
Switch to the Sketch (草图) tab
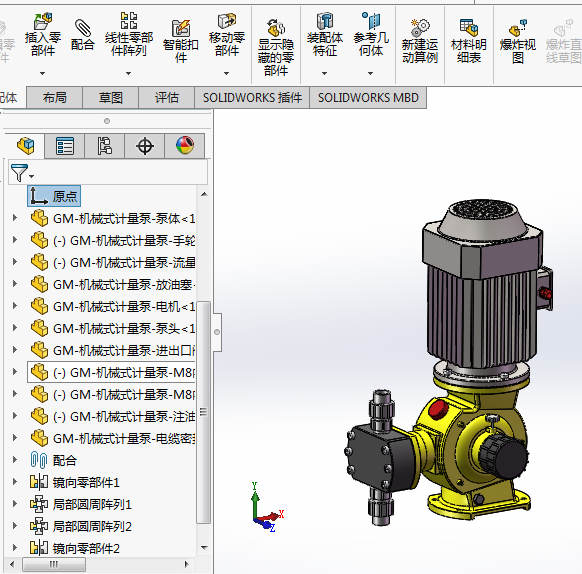coord(111,98)
